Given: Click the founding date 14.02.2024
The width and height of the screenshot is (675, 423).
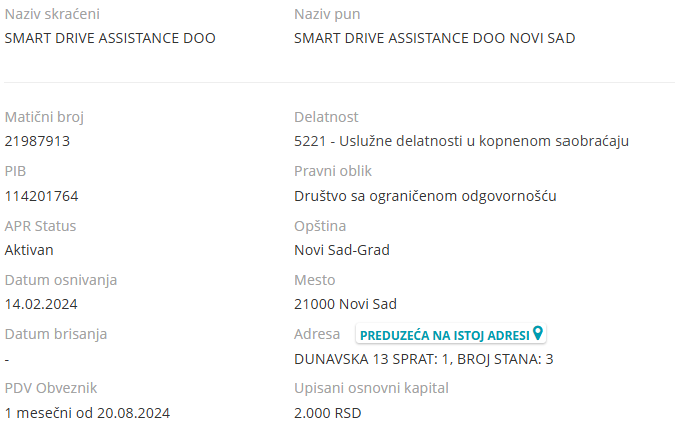Looking at the screenshot, I should coord(41,304).
